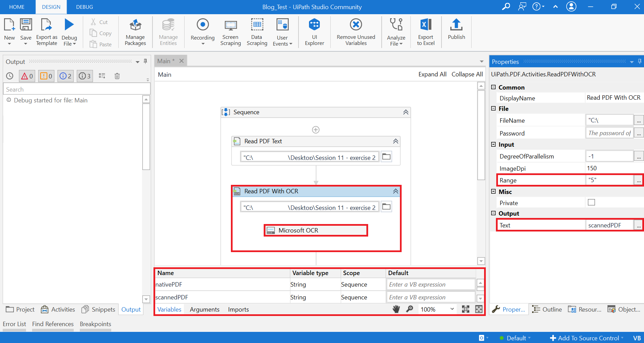The height and width of the screenshot is (343, 644).
Task: Click Expand All
Action: [x=432, y=74]
